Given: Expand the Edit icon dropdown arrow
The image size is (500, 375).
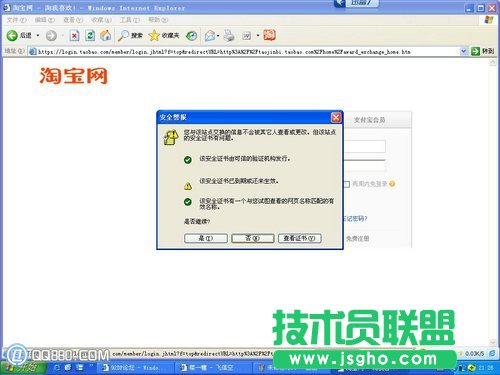Looking at the screenshot, I should click(258, 35).
